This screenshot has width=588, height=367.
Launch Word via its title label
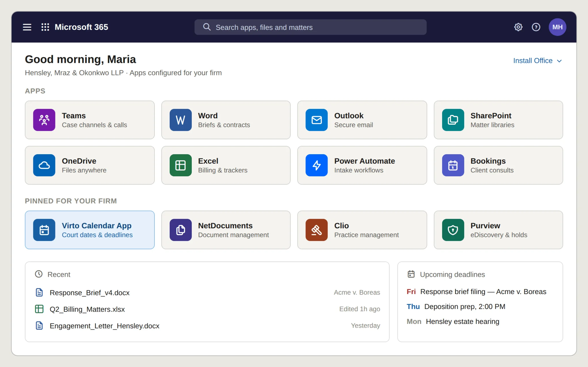point(208,115)
